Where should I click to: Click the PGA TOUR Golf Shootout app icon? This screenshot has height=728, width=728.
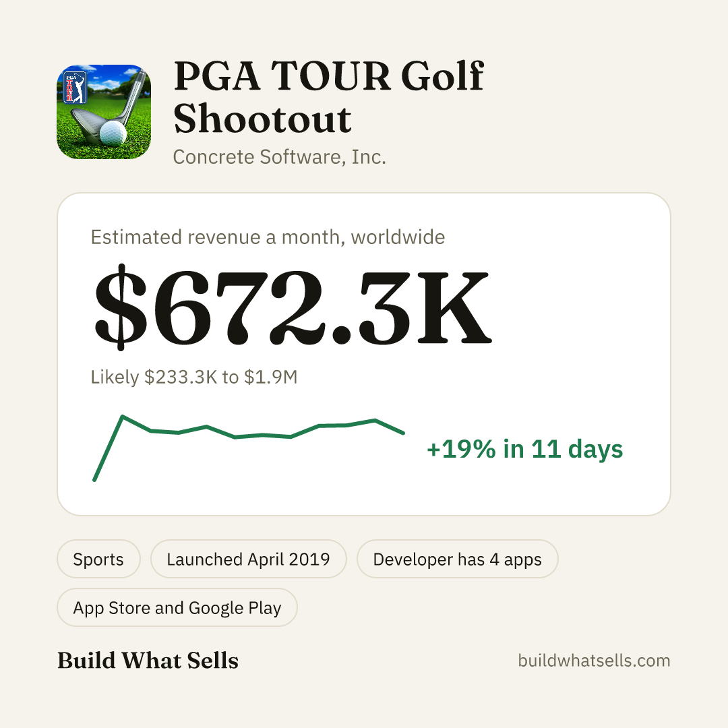(104, 112)
